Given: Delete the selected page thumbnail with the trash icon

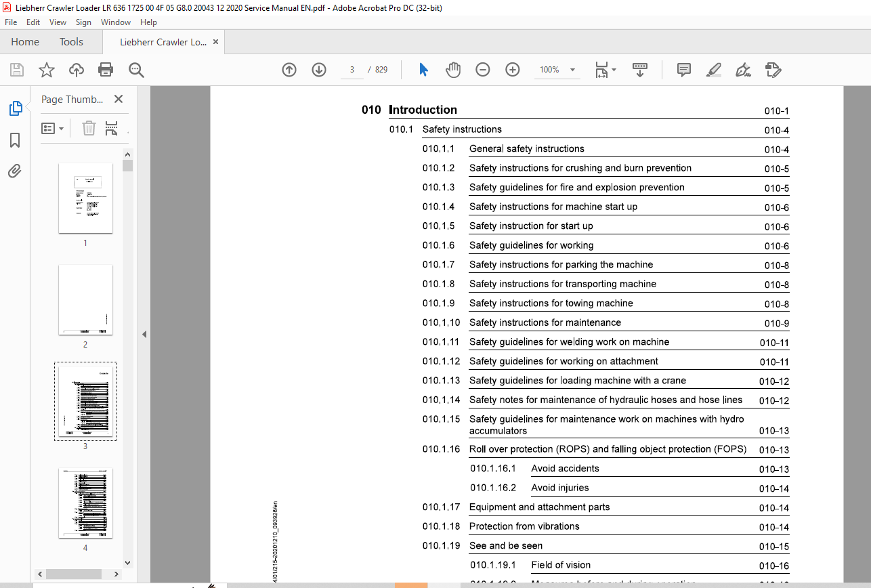Looking at the screenshot, I should [x=89, y=128].
